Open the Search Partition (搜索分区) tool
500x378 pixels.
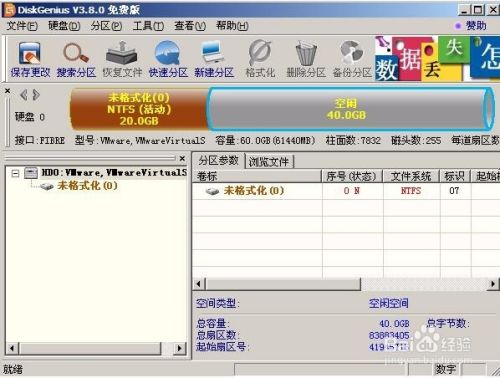[76, 59]
